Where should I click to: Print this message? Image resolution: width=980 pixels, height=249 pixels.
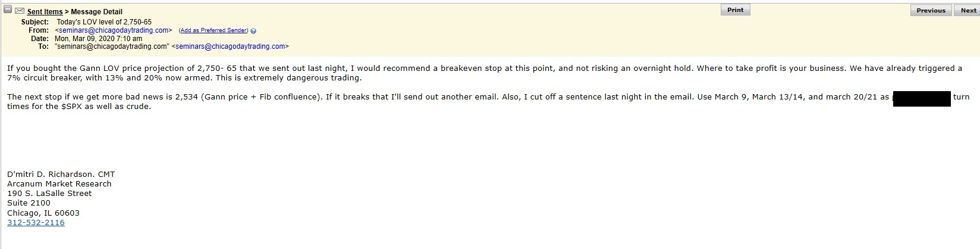pos(735,10)
